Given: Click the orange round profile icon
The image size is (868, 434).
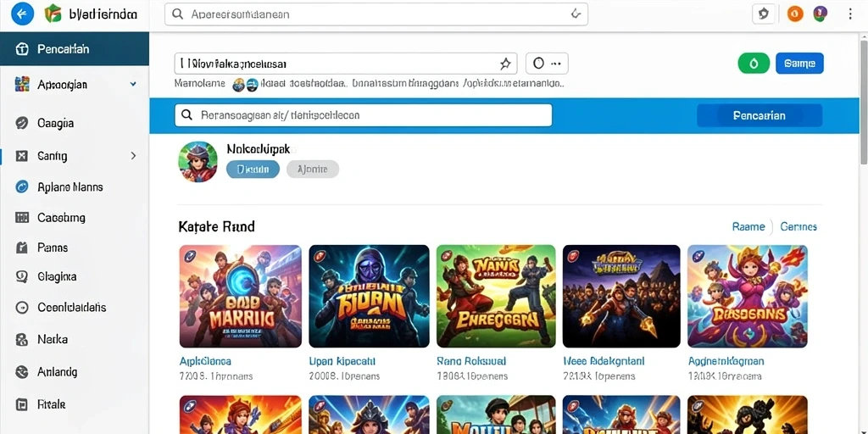Looking at the screenshot, I should (x=795, y=14).
